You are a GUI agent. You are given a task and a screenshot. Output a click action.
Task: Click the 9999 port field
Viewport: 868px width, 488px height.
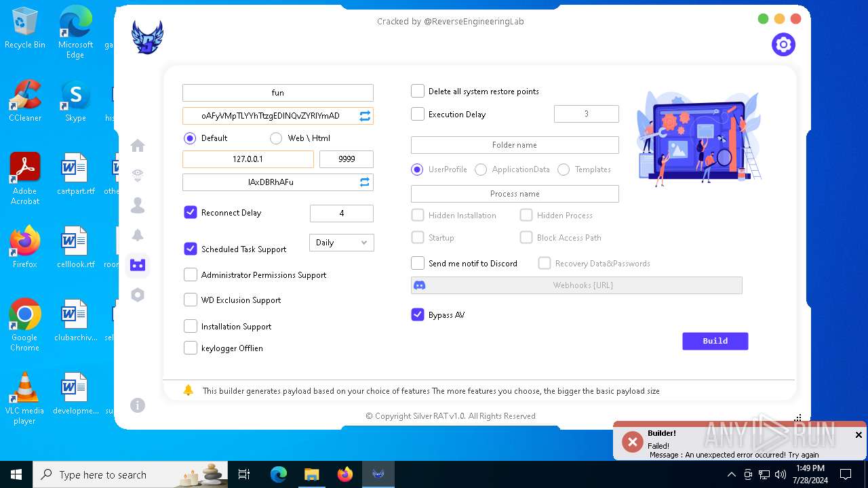pyautogui.click(x=347, y=159)
